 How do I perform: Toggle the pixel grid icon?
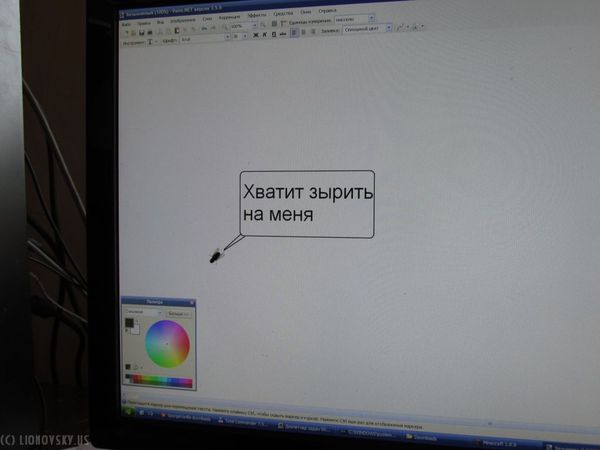tap(274, 23)
